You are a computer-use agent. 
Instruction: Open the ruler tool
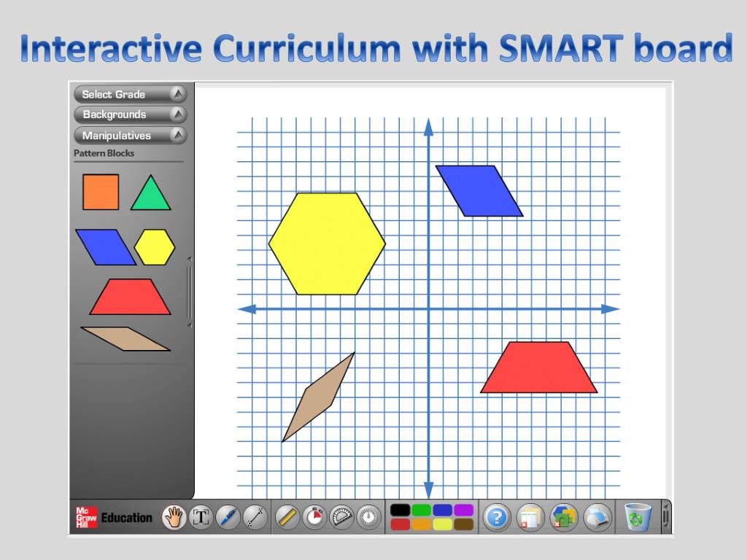[x=287, y=517]
